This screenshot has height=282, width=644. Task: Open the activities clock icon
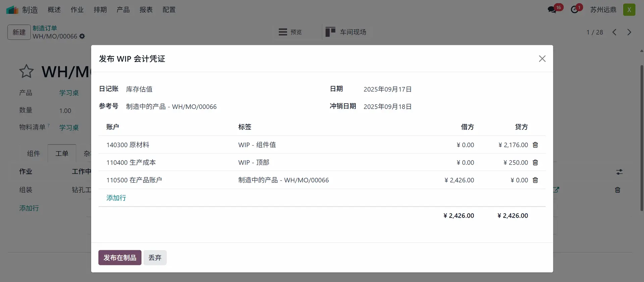(x=575, y=10)
